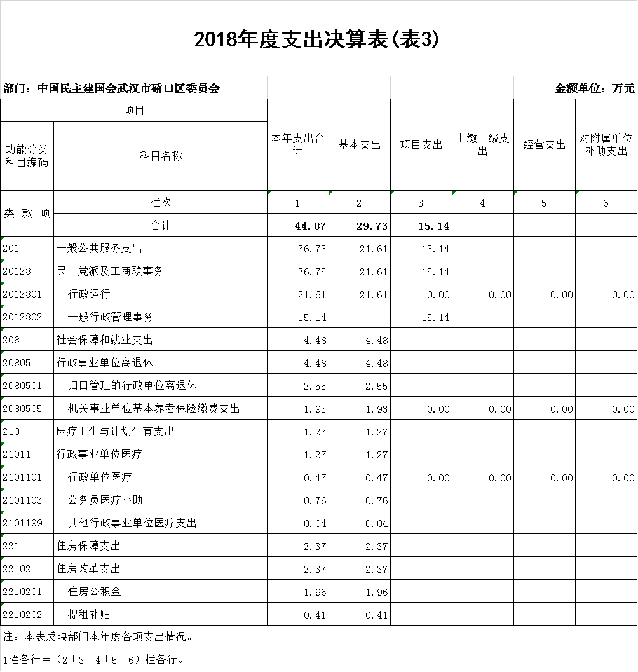Click 归口管理的行政单位离退休 cell
This screenshot has width=638, height=672.
[160, 386]
